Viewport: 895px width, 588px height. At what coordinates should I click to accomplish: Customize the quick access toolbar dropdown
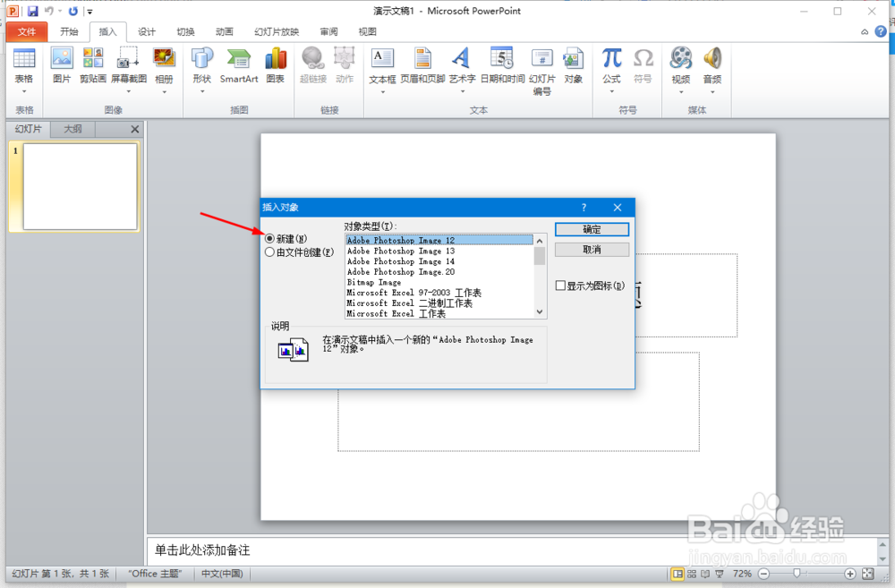[x=89, y=12]
